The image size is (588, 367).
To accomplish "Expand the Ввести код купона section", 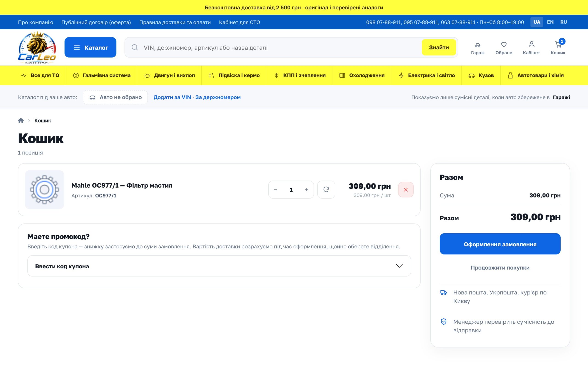I will pyautogui.click(x=219, y=266).
